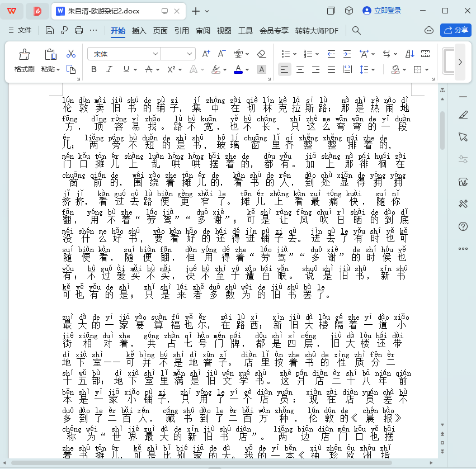Viewport: 476px width, 469px height.
Task: Justify the paragraph text
Action: [x=331, y=69]
